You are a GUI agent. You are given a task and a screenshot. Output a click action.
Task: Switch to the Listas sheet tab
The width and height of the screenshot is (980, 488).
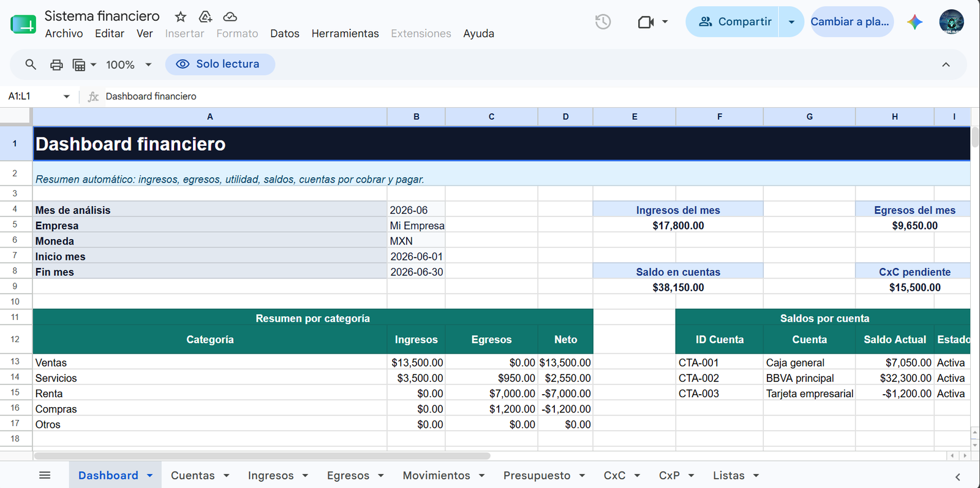point(728,475)
